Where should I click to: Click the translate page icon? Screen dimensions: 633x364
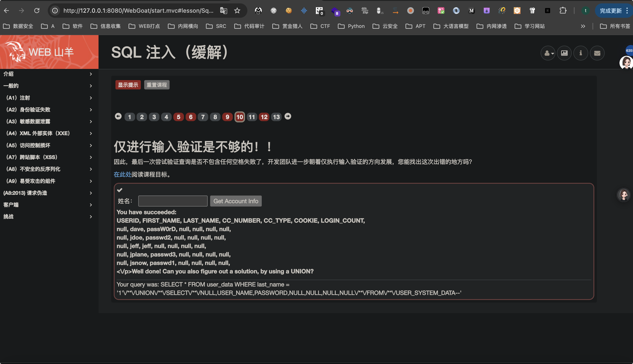[x=223, y=11]
